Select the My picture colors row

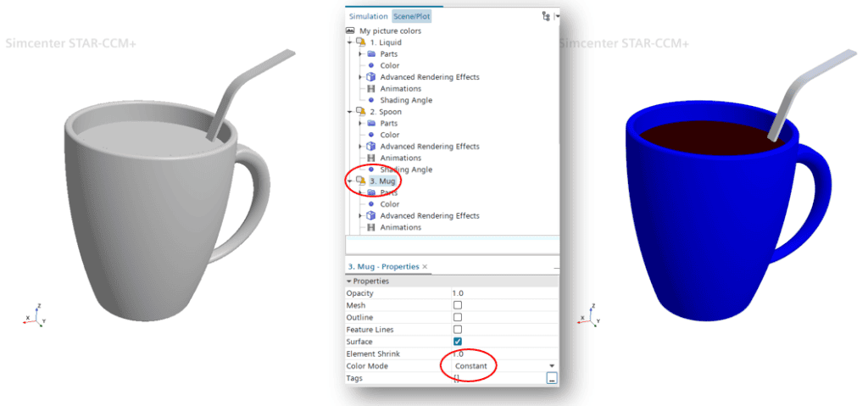point(390,31)
